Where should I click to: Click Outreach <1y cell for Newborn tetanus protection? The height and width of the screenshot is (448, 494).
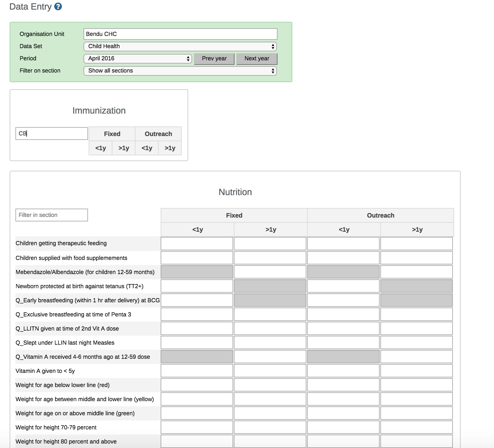(x=343, y=286)
